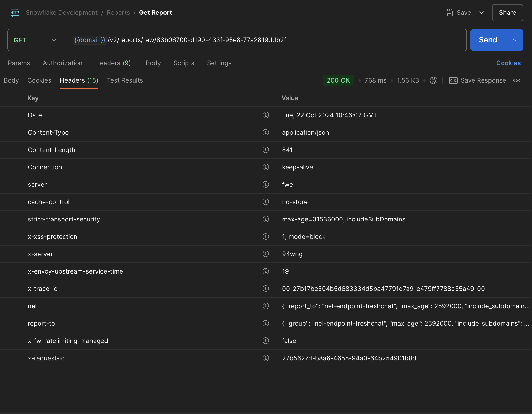Click the x-request-id value 27b5627d

[349, 358]
